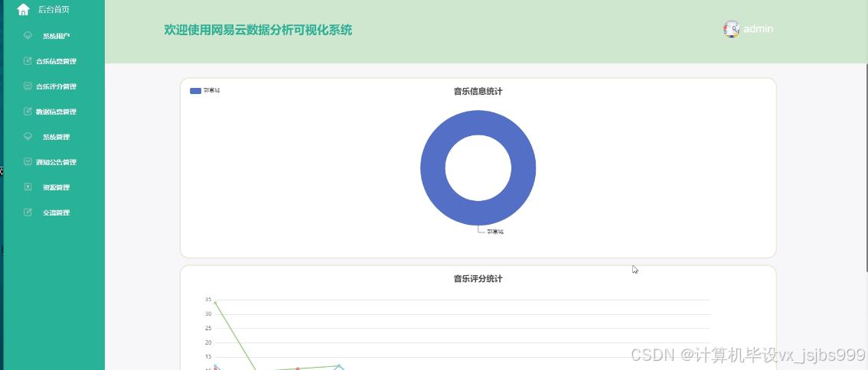The width and height of the screenshot is (868, 370).
Task: Click the icon next to 系统用户
Action: pos(28,35)
